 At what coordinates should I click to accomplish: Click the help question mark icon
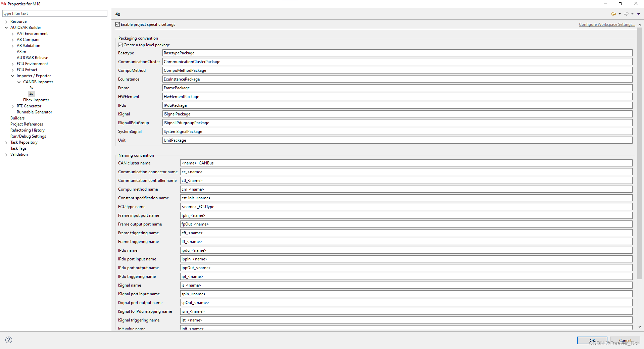pyautogui.click(x=8, y=340)
